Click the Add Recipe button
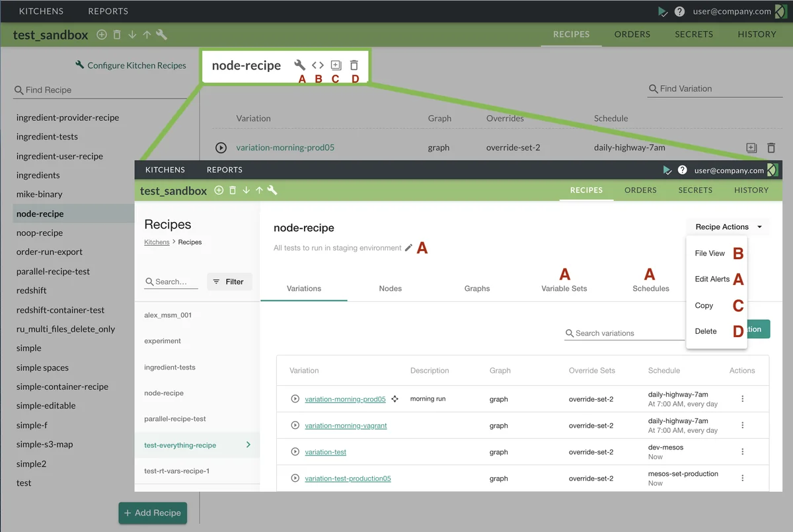793x532 pixels. [x=153, y=513]
